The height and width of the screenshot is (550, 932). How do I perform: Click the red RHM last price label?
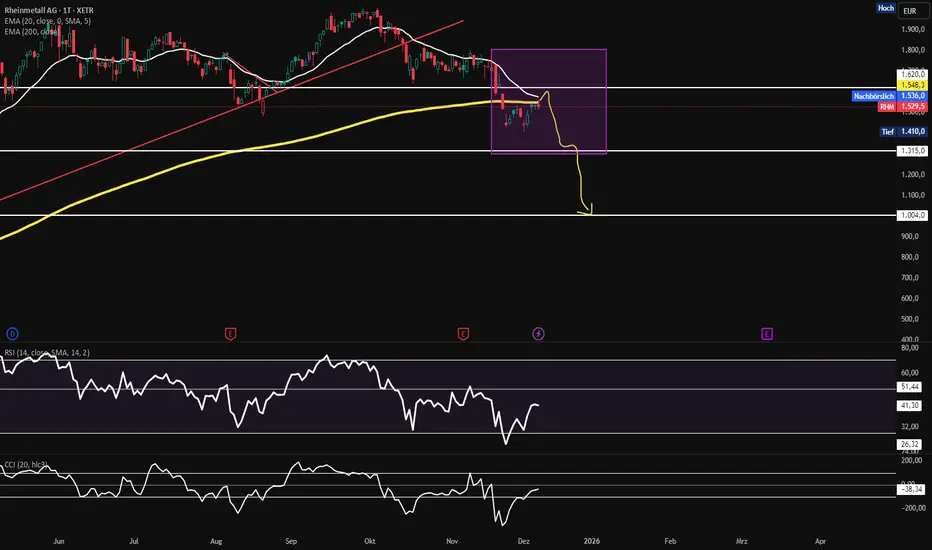point(902,106)
